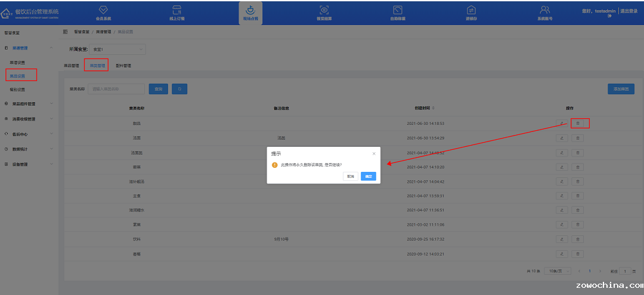
Task: Switch to the 菜品管理 tab
Action: (x=72, y=66)
